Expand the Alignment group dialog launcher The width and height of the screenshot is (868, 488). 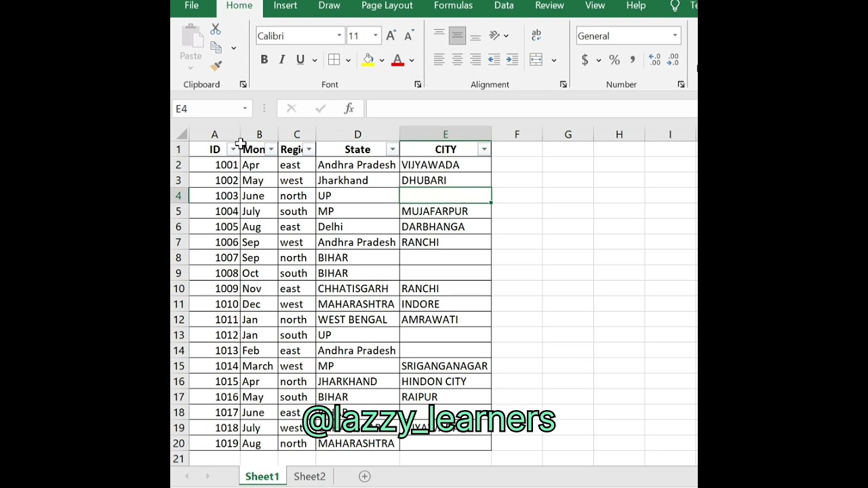564,84
